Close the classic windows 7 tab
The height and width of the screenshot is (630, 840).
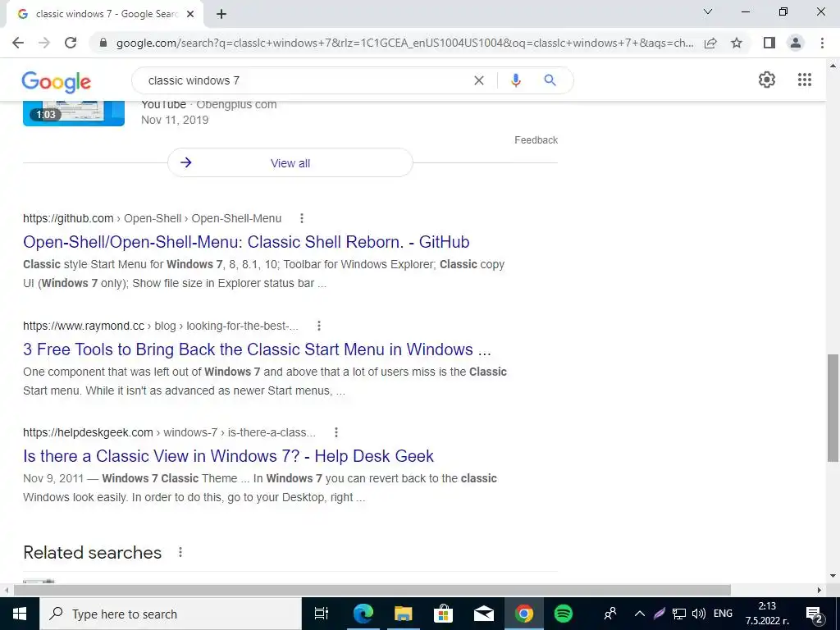point(190,15)
